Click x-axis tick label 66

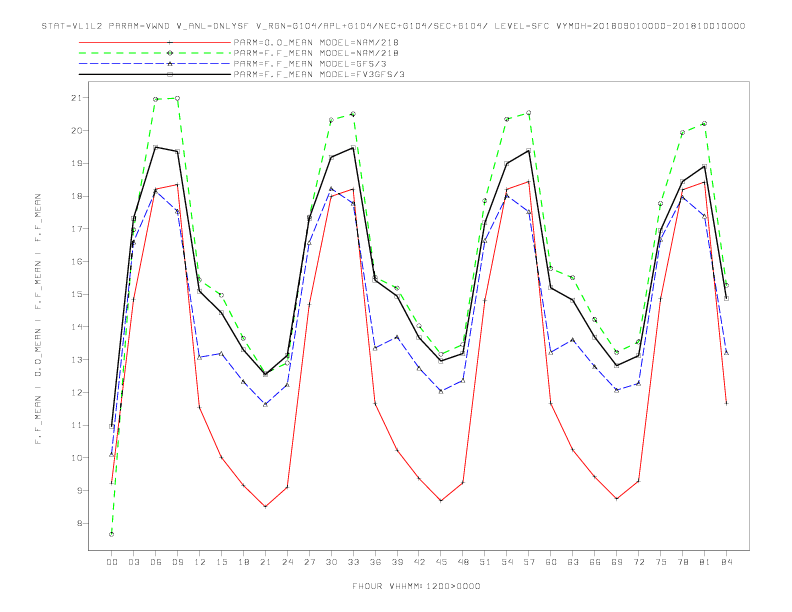595,562
